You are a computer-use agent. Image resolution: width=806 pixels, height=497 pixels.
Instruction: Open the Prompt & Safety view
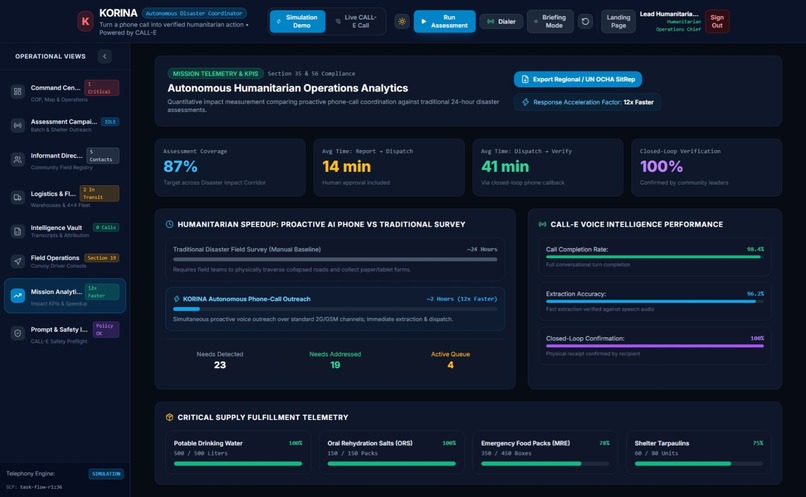tap(65, 333)
